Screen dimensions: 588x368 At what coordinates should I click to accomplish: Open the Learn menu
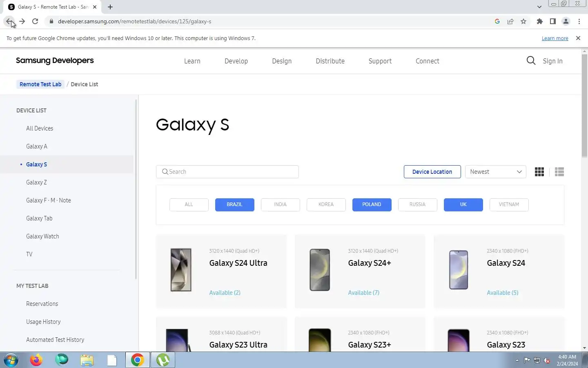click(x=192, y=61)
